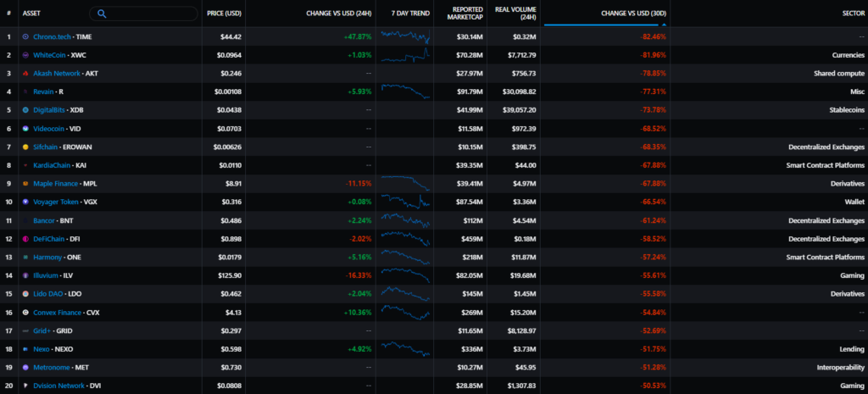
Task: Click the WhiteCoin logo icon
Action: [26, 54]
